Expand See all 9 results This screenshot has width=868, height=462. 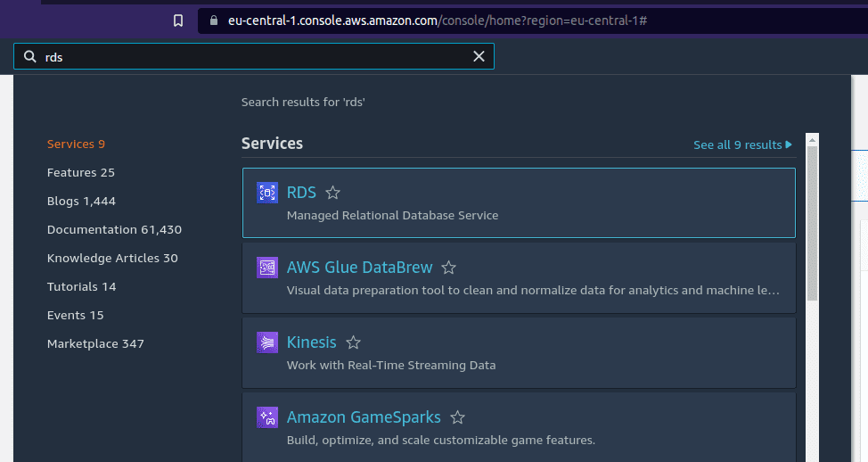coord(742,144)
